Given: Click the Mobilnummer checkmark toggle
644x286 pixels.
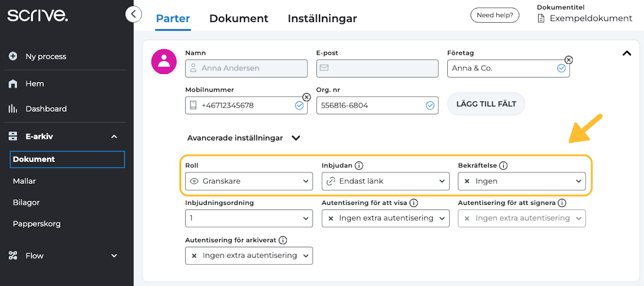Looking at the screenshot, I should point(299,105).
